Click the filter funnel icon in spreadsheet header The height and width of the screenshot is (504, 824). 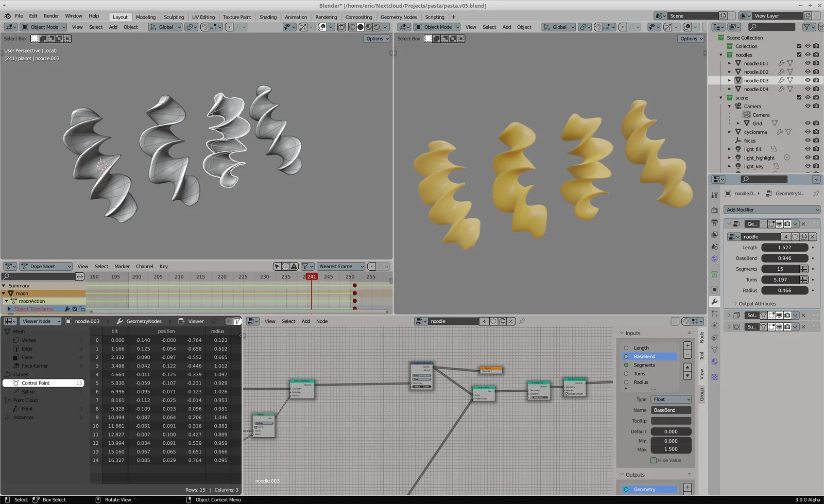(237, 321)
